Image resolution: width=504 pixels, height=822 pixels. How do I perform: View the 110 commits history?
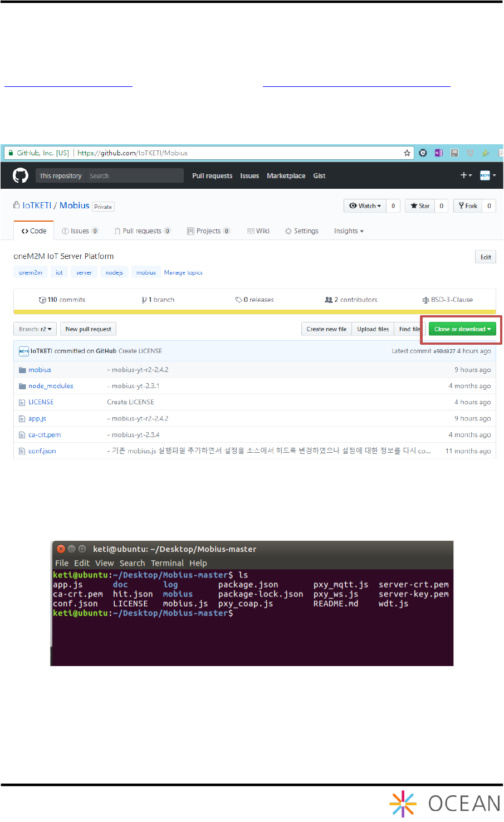click(62, 300)
